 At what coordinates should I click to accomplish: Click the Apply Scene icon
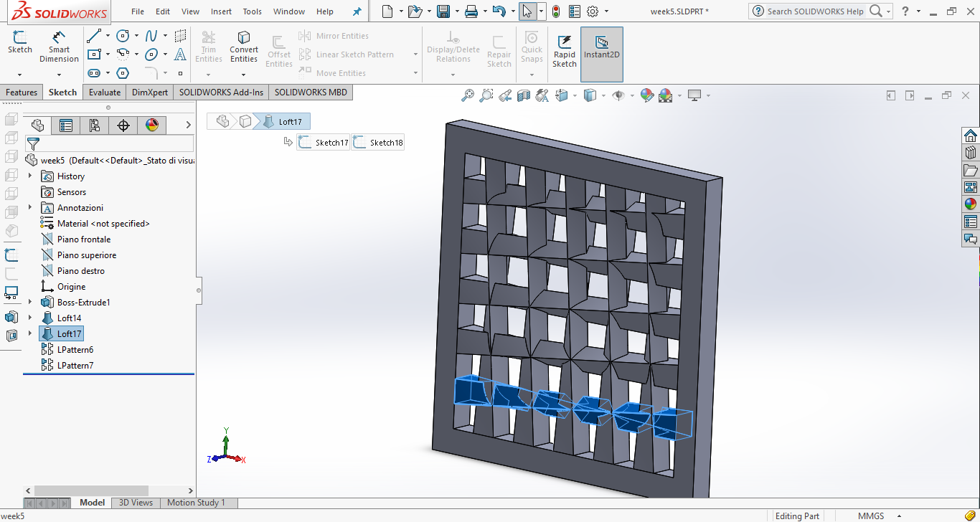click(665, 95)
